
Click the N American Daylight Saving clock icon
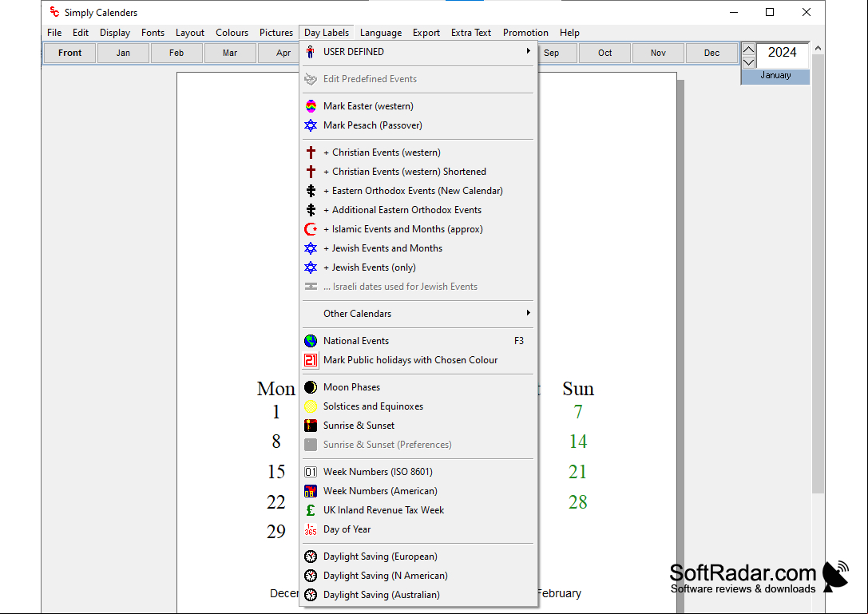pos(311,576)
